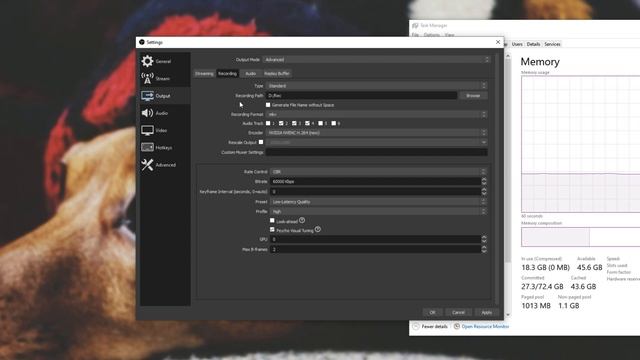
Task: Enable audio track 1 checkbox
Action: pyautogui.click(x=268, y=123)
